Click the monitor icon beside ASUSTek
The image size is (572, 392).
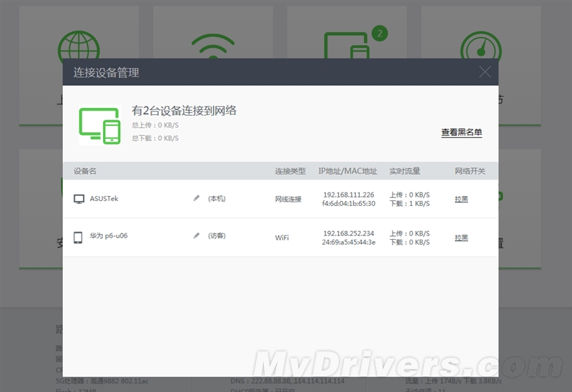click(79, 199)
